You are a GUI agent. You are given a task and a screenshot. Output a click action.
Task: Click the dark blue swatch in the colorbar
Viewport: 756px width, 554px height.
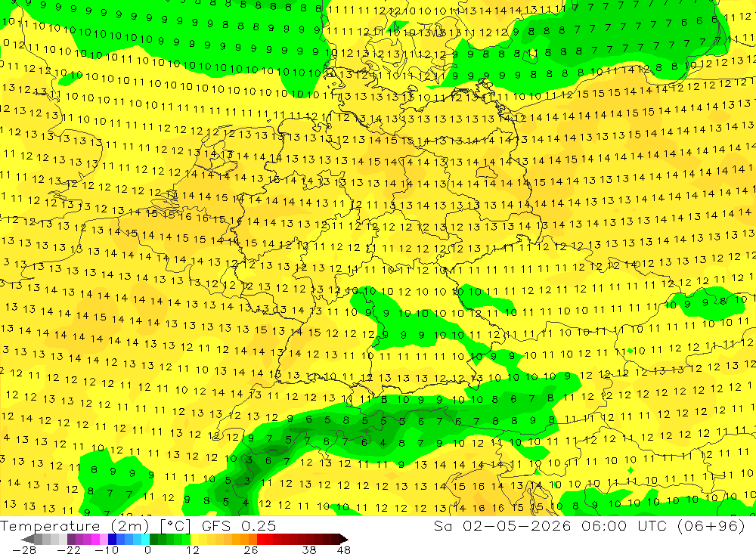click(x=112, y=539)
